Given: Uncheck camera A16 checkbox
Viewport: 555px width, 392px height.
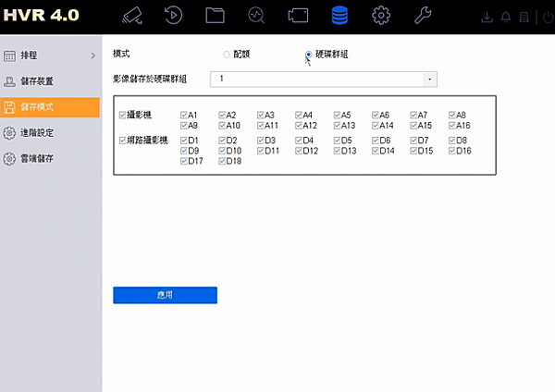Looking at the screenshot, I should coord(452,125).
